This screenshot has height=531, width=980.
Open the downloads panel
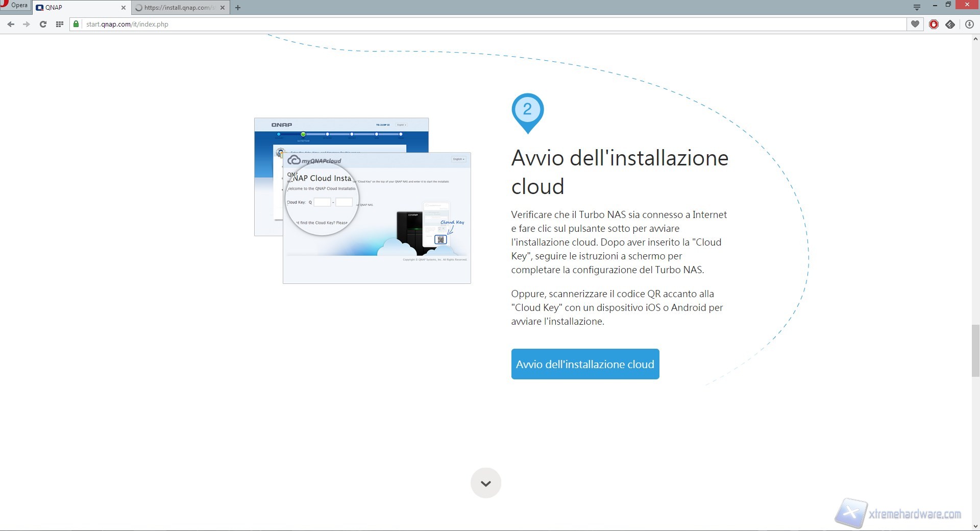coord(969,24)
